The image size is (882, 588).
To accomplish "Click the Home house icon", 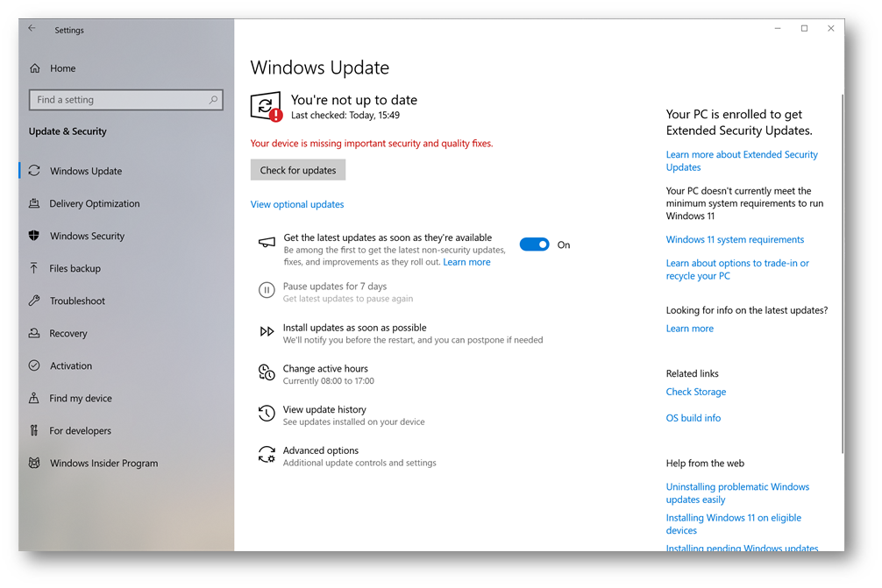I will (35, 68).
